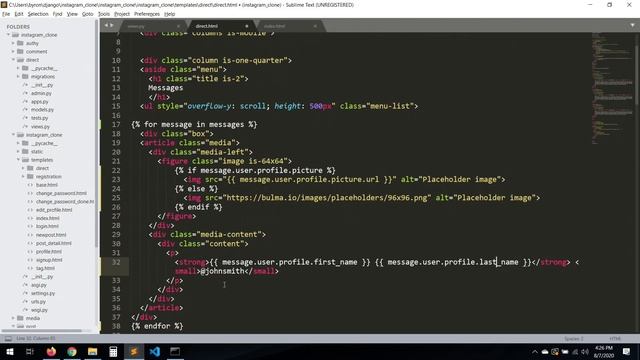Open the terminal window from taskbar
Screen dimensions: 640x360
pyautogui.click(x=175, y=351)
